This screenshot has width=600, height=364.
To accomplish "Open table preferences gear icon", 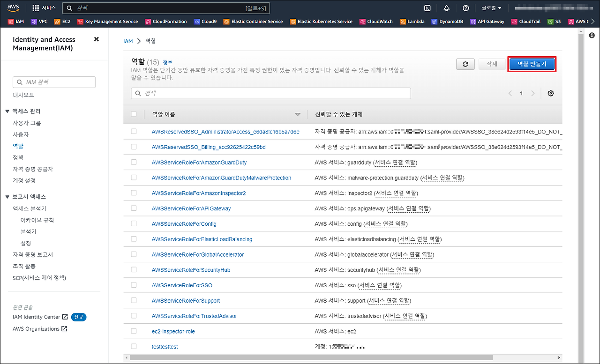I will coord(551,93).
